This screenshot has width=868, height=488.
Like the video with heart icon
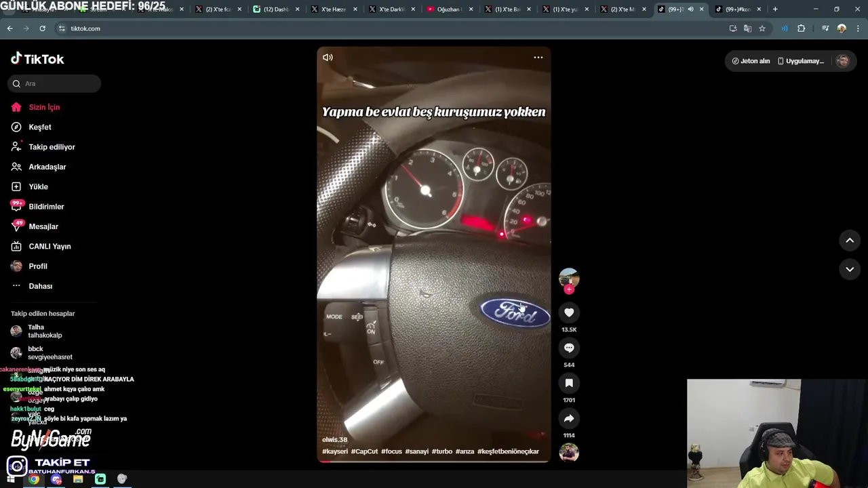(x=569, y=312)
